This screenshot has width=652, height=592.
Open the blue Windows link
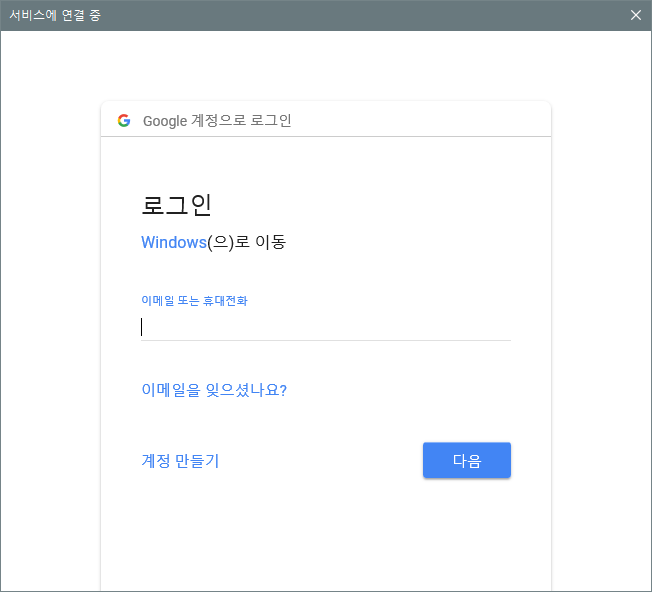click(x=174, y=242)
